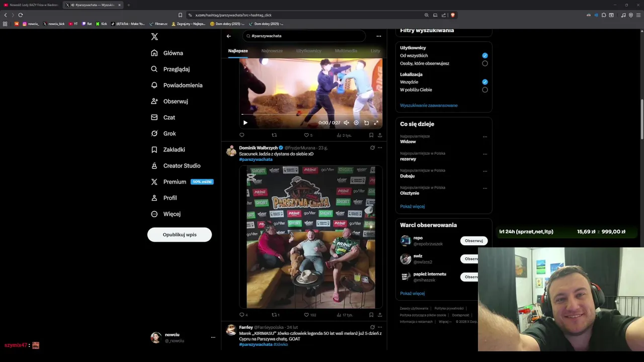Open Czat messages
Screen dimensions: 644x362
(x=163, y=117)
